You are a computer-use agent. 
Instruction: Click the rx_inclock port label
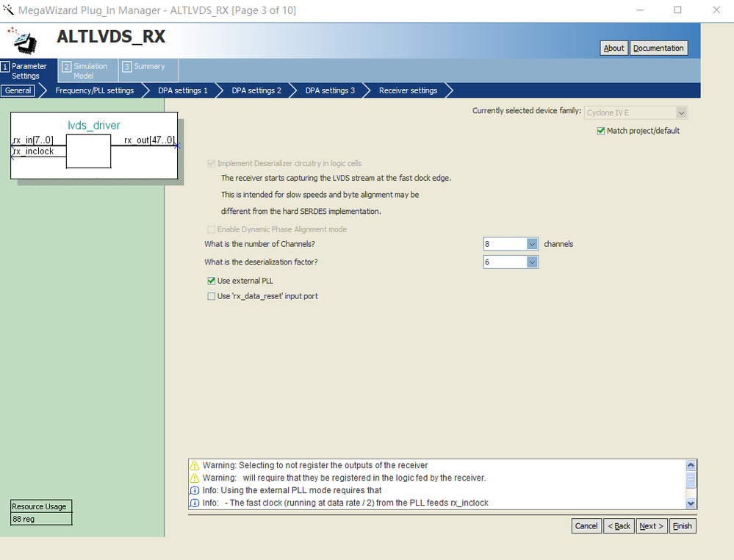(x=33, y=151)
